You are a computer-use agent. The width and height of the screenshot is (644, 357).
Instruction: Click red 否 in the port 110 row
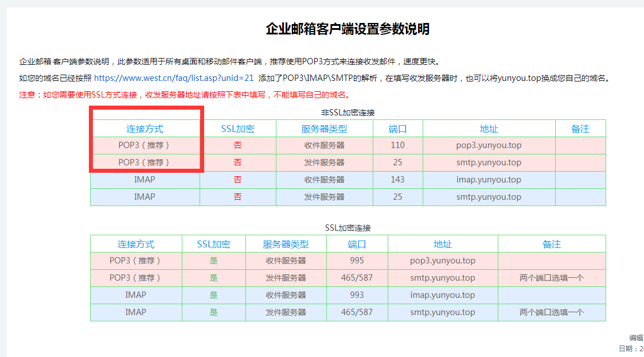click(x=238, y=145)
